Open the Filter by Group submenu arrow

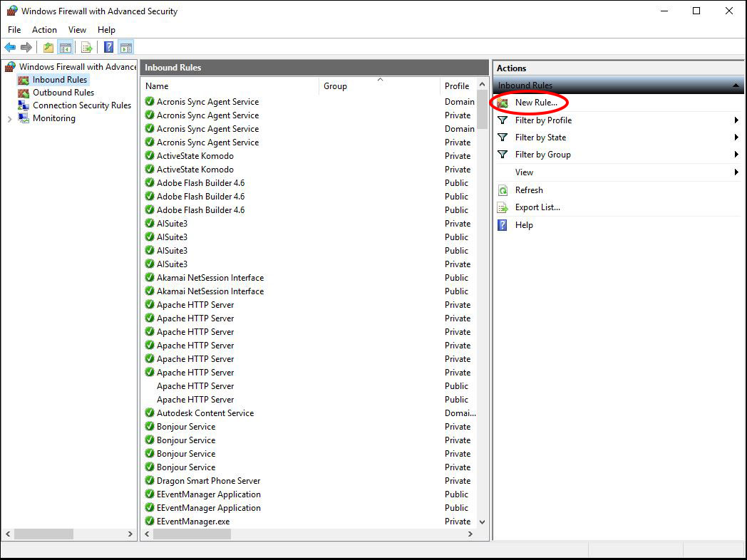click(x=736, y=155)
